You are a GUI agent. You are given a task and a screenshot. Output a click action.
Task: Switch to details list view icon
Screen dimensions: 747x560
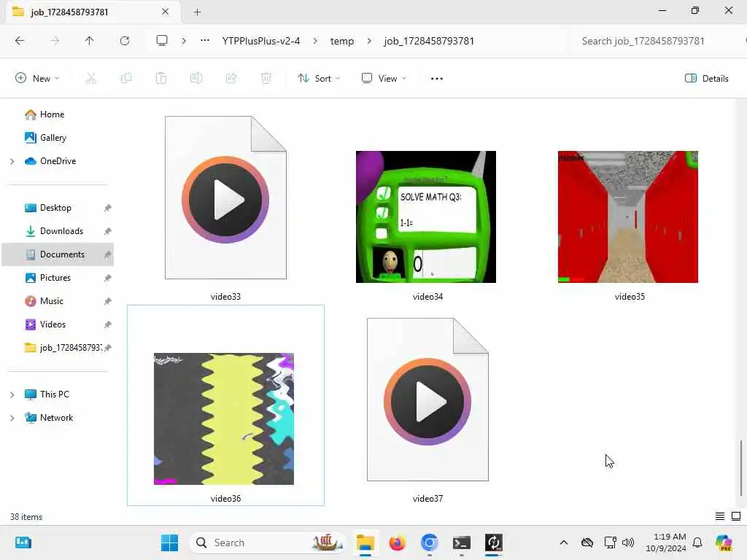click(x=720, y=516)
